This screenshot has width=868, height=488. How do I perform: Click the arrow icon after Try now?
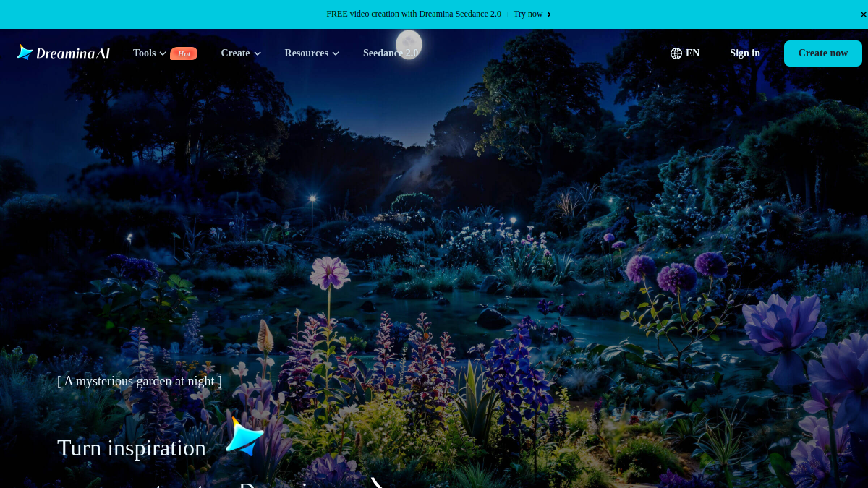pyautogui.click(x=549, y=14)
